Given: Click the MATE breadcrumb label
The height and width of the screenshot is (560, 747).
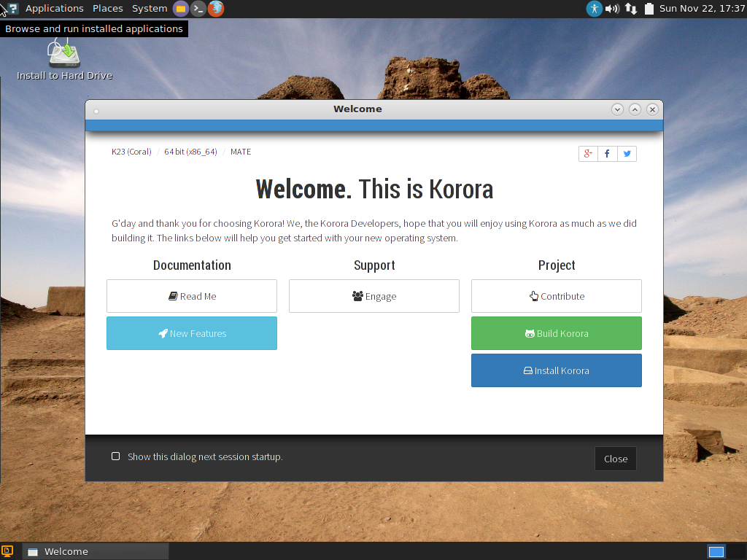Looking at the screenshot, I should coord(241,152).
